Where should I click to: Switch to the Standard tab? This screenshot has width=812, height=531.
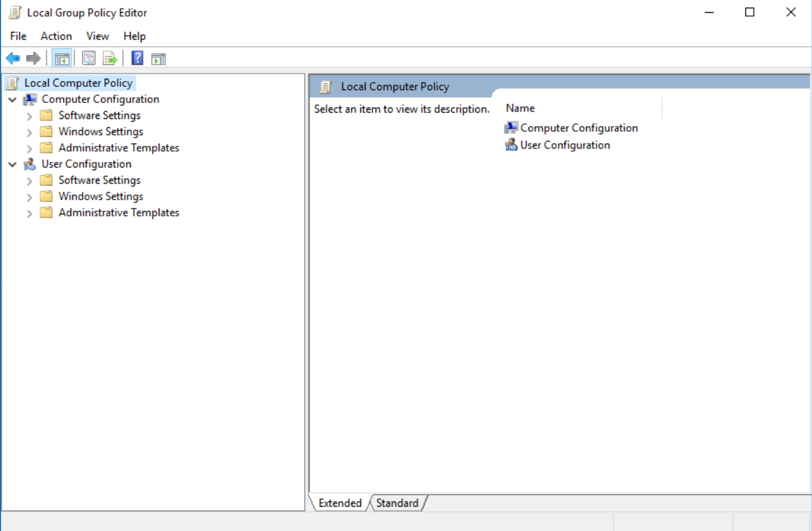coord(397,503)
